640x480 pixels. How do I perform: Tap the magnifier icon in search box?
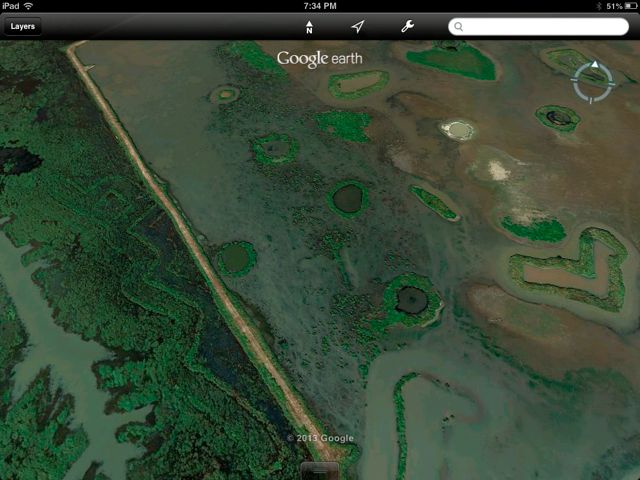(x=458, y=27)
